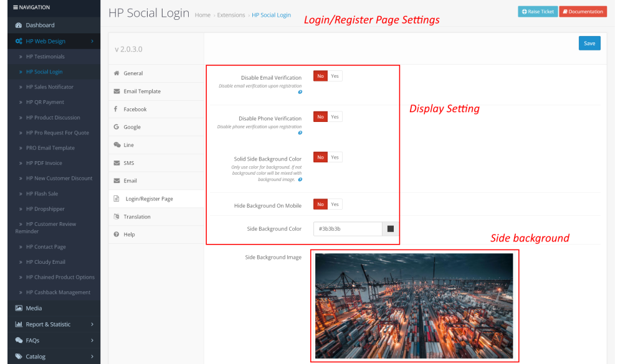This screenshot has width=623, height=364.
Task: Click help tooltip icon for Solid Side Background Color
Action: tap(300, 179)
